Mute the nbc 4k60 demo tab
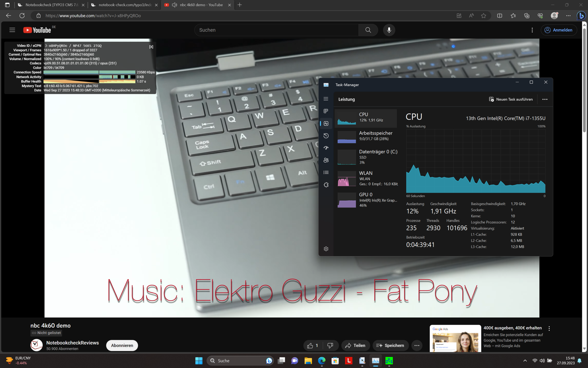 point(174,5)
